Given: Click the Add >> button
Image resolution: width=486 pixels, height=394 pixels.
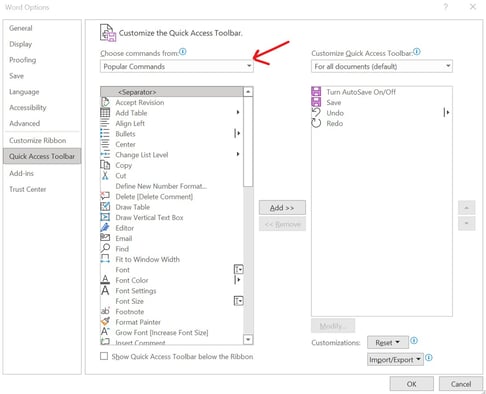Looking at the screenshot, I should [x=282, y=208].
